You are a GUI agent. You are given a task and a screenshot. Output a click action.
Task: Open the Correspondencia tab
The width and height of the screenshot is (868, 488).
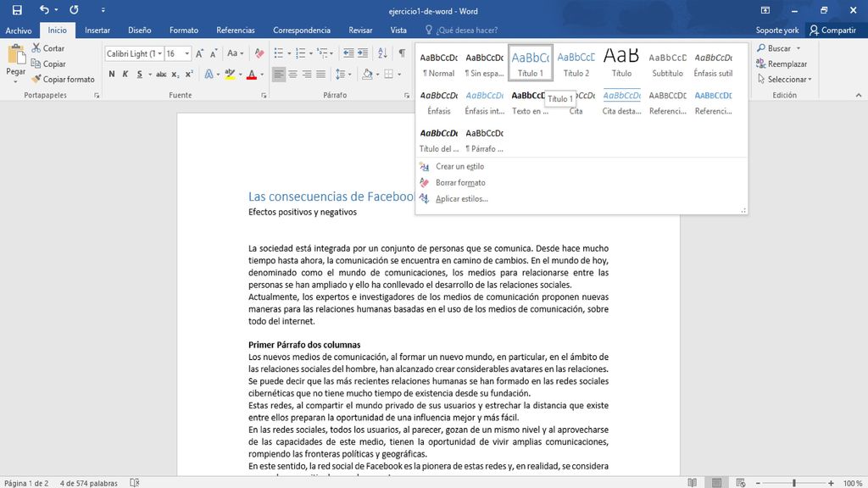(x=302, y=30)
